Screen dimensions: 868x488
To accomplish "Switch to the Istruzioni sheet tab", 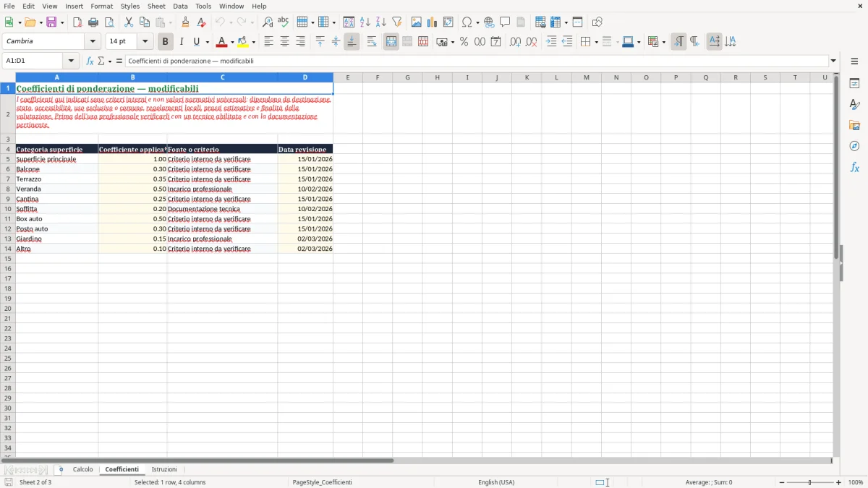I will click(x=164, y=469).
